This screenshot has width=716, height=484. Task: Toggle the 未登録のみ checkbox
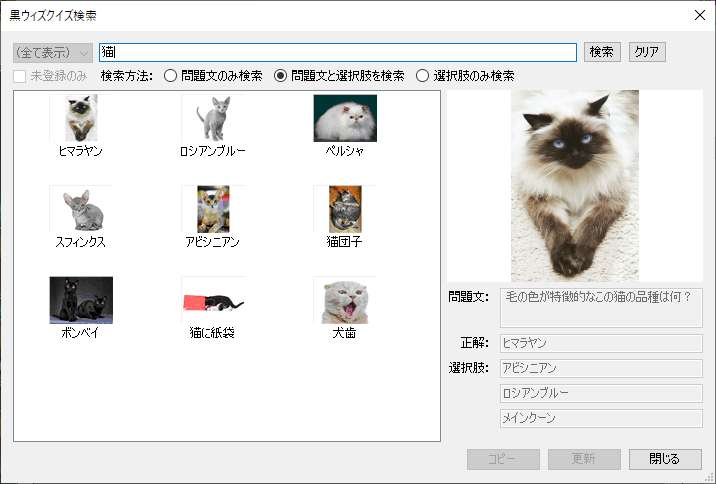[21, 75]
